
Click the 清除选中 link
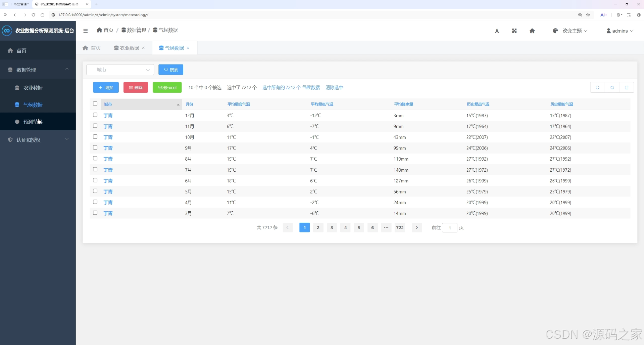334,87
